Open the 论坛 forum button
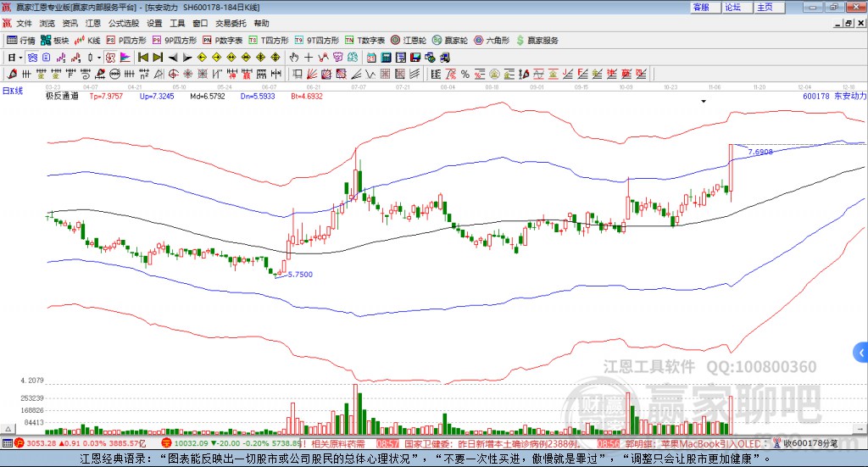The height and width of the screenshot is (467, 868). click(x=733, y=7)
